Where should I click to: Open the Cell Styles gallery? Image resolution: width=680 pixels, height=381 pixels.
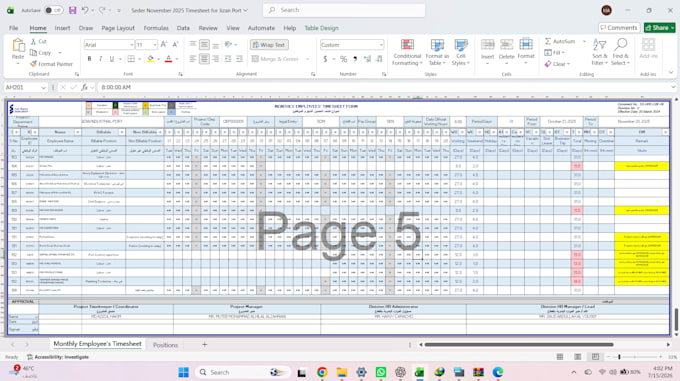click(461, 52)
